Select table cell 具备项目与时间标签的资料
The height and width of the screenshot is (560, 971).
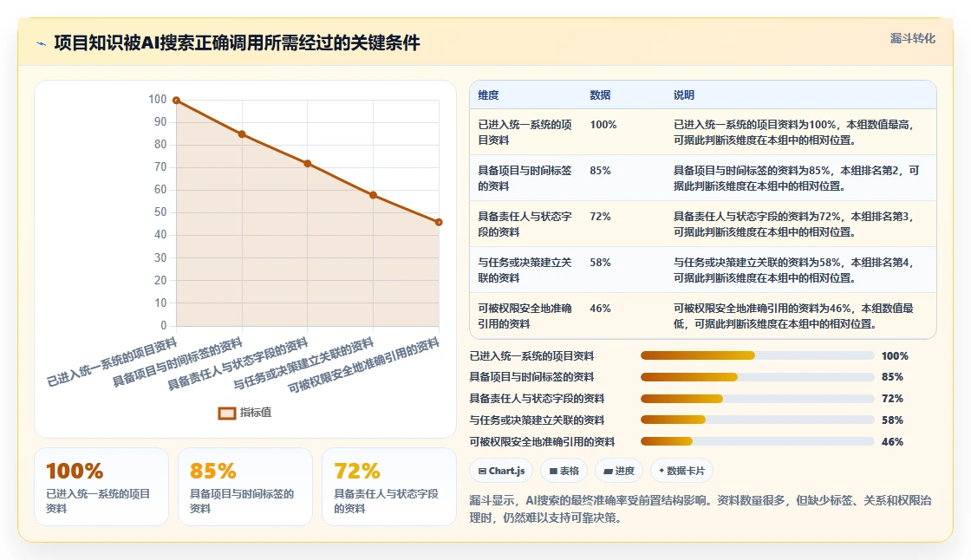[525, 179]
